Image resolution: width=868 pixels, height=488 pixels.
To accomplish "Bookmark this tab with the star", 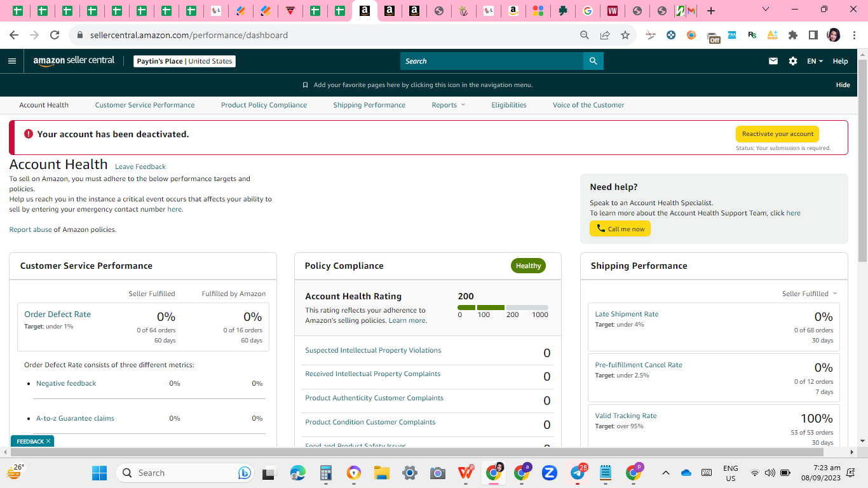I will coord(625,35).
